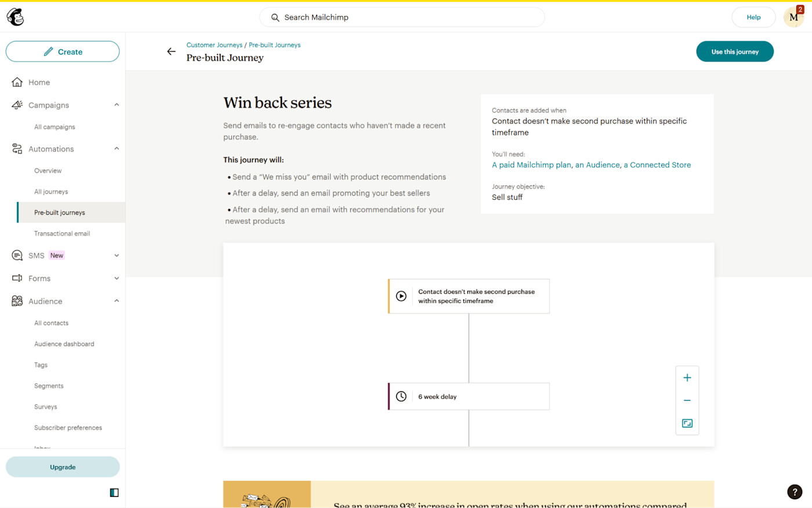
Task: Click the Mailchimp Freddie logo
Action: pyautogui.click(x=16, y=17)
